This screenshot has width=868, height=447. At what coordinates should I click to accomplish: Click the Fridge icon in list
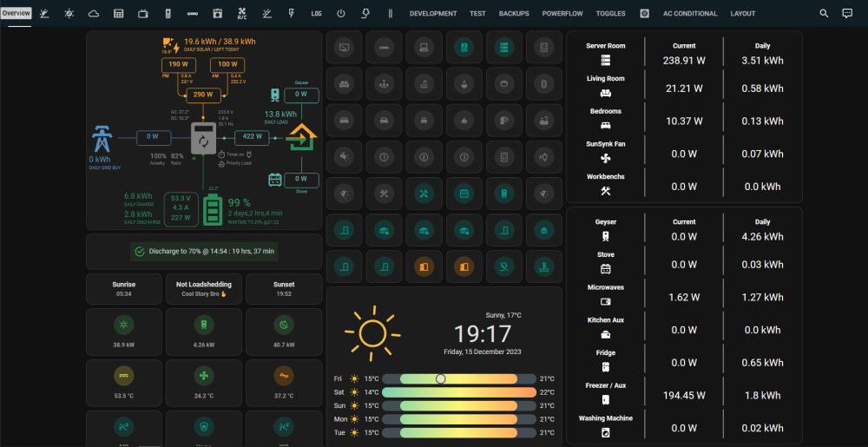click(606, 367)
